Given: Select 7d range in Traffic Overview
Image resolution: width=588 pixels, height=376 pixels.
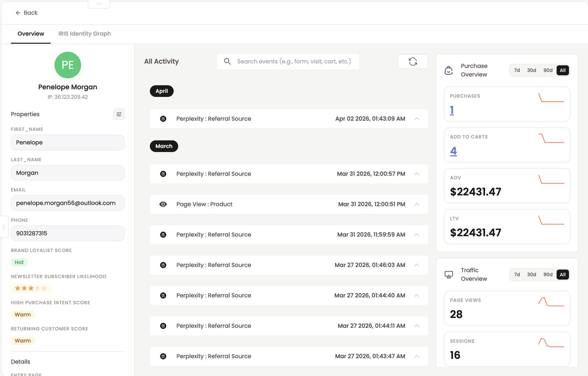Looking at the screenshot, I should tap(517, 274).
